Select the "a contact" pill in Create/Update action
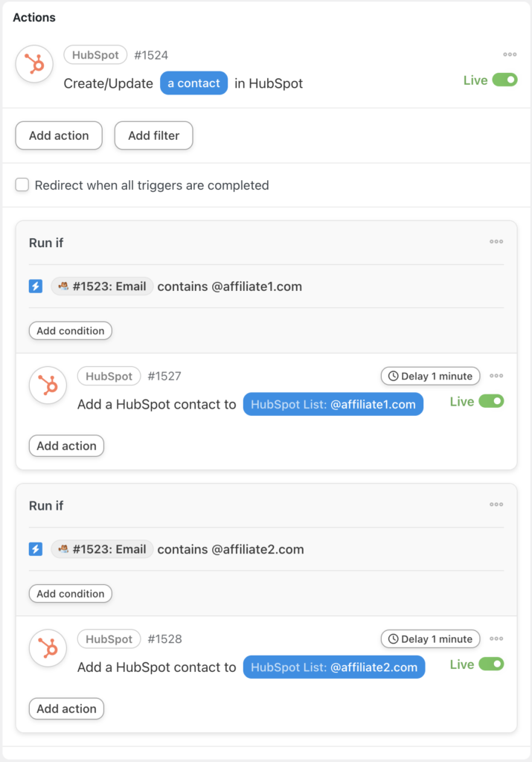 click(x=193, y=83)
